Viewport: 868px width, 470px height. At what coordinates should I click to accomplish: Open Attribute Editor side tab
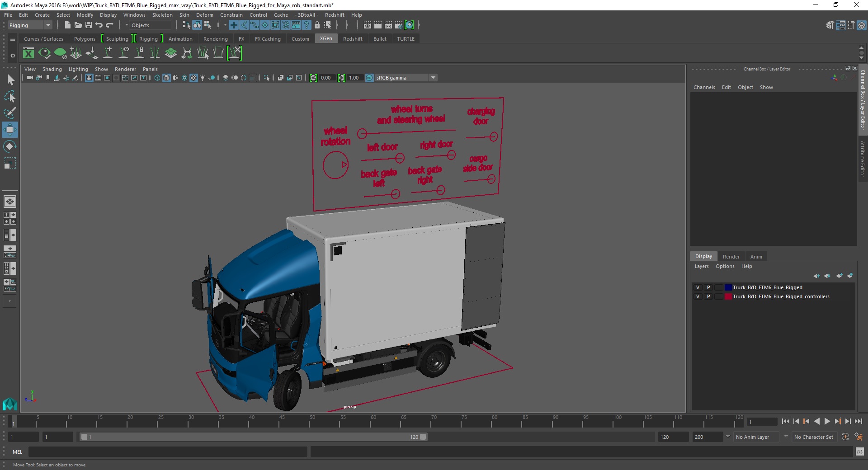pyautogui.click(x=863, y=159)
